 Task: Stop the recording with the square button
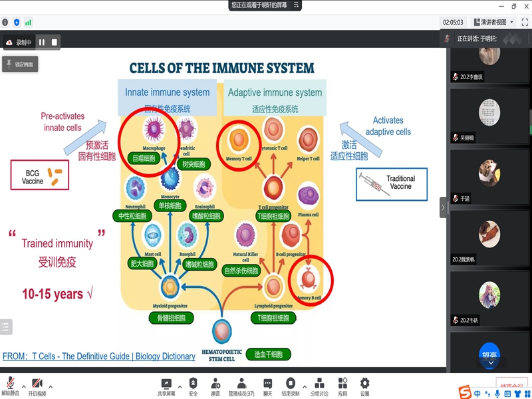tap(55, 43)
